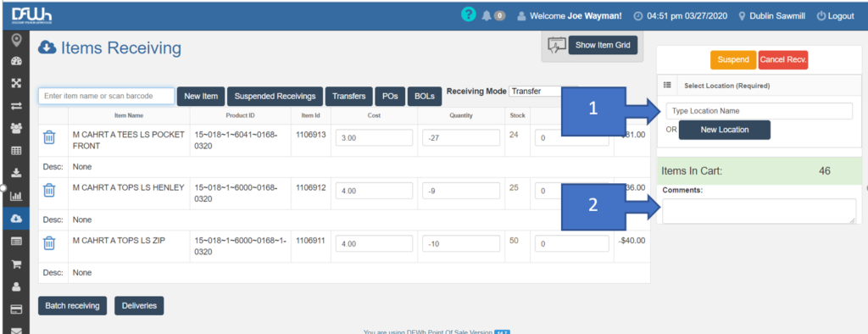Click the orange Suspend button
Image resolution: width=868 pixels, height=334 pixels.
tap(733, 60)
